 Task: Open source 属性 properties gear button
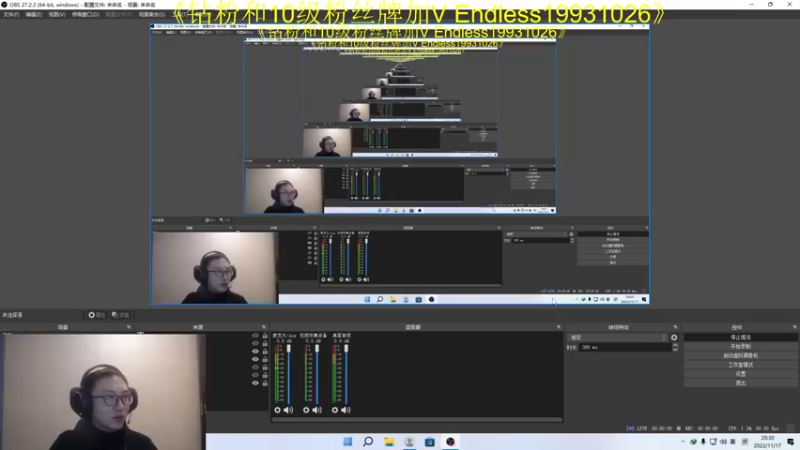(96, 315)
